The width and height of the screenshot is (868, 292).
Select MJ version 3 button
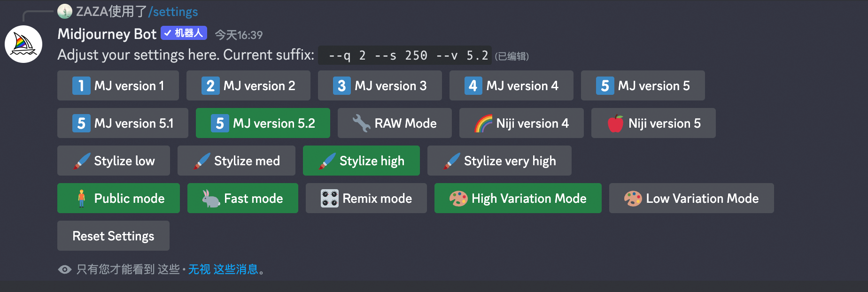(x=380, y=85)
